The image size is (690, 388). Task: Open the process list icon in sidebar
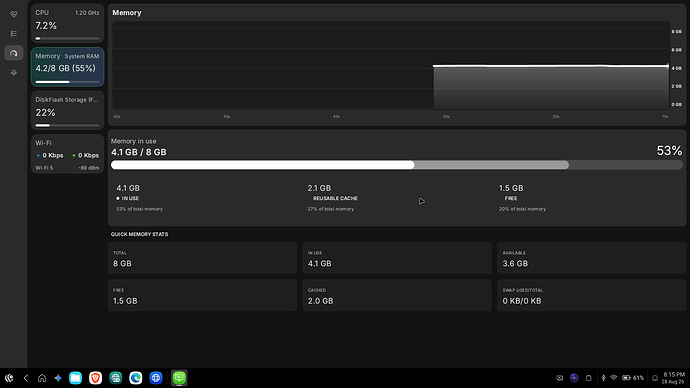(14, 33)
